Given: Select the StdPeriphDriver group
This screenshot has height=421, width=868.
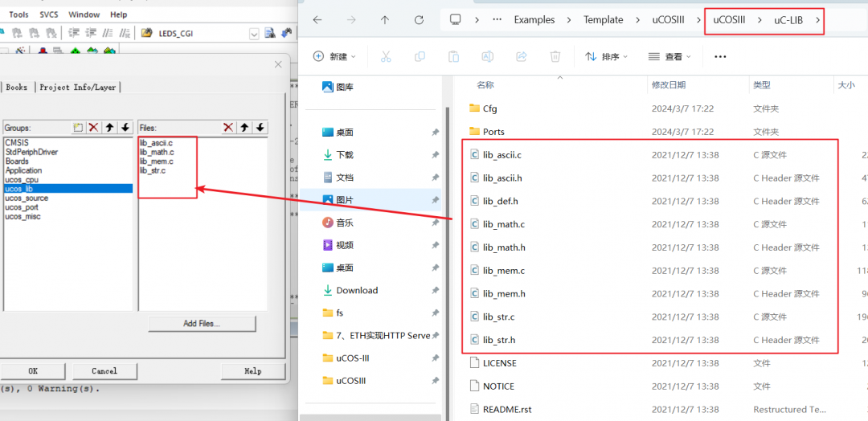Looking at the screenshot, I should 31,152.
